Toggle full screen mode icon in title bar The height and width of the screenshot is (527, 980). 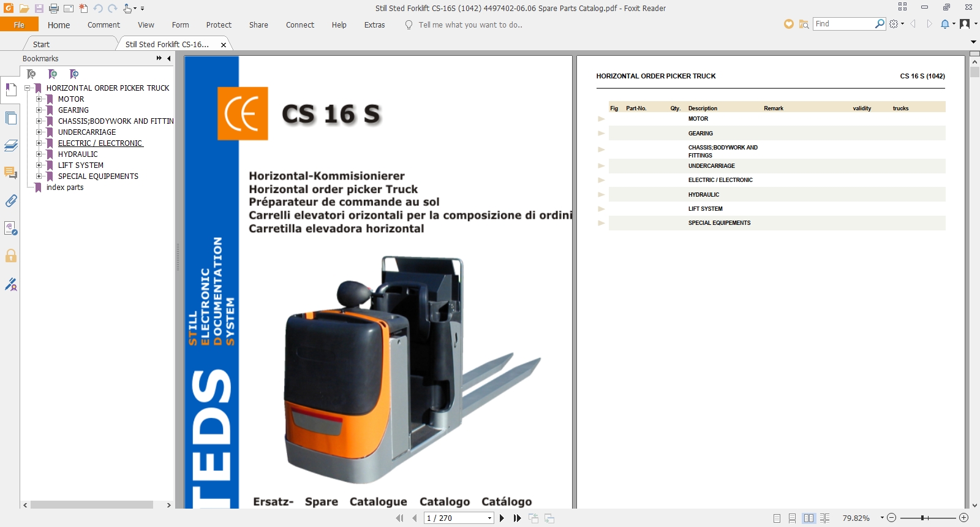(x=902, y=7)
